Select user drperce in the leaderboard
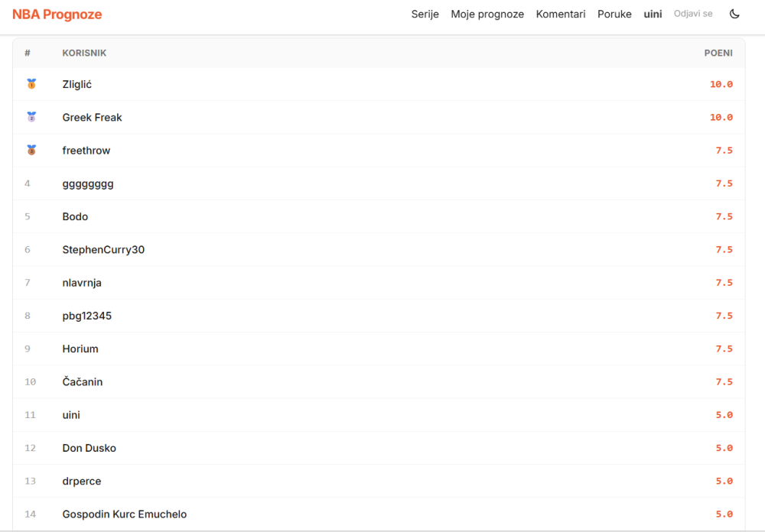The image size is (765, 532). point(82,482)
